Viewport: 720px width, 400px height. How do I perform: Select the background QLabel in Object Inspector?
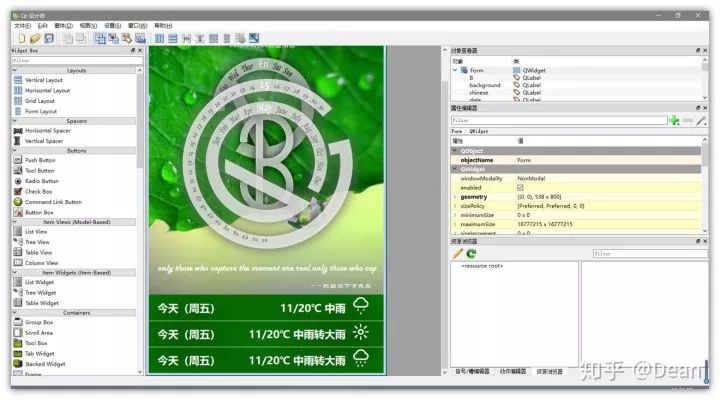pos(485,85)
